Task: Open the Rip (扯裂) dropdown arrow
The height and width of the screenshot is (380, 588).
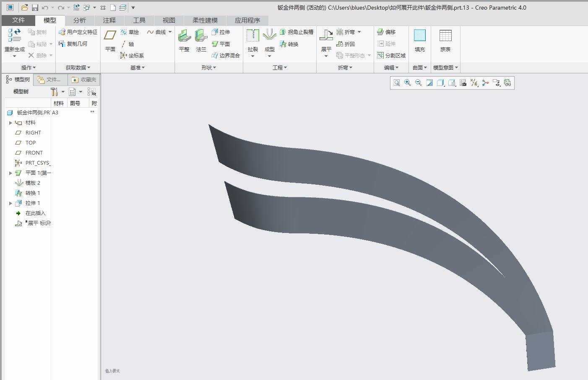Action: click(252, 56)
